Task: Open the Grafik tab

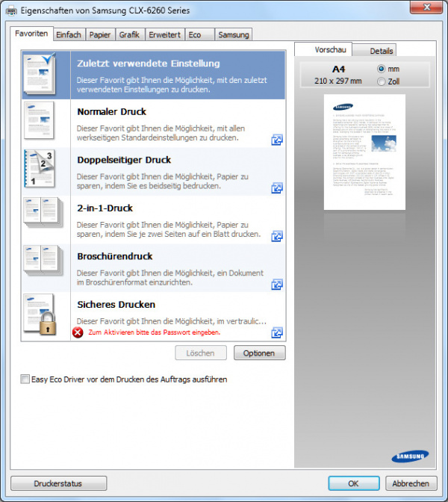Action: [129, 34]
